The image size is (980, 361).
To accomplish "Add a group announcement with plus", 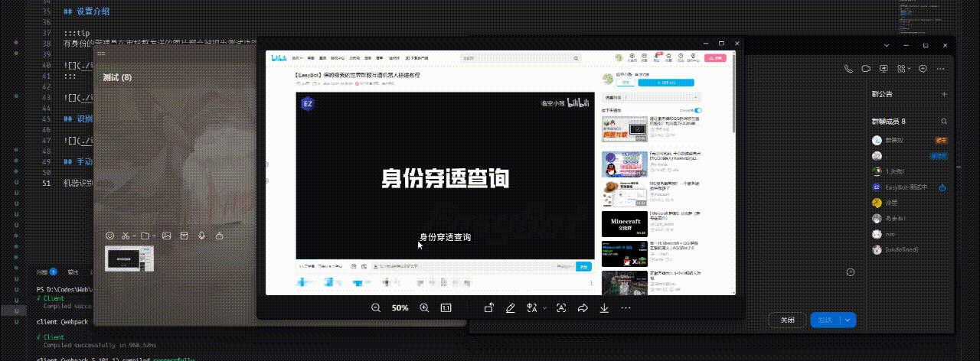I will pyautogui.click(x=943, y=94).
